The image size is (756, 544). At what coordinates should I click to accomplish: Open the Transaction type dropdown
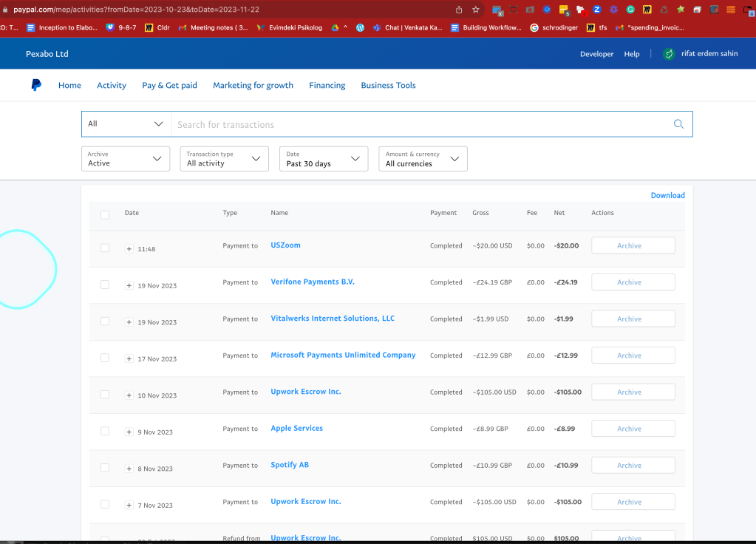224,159
